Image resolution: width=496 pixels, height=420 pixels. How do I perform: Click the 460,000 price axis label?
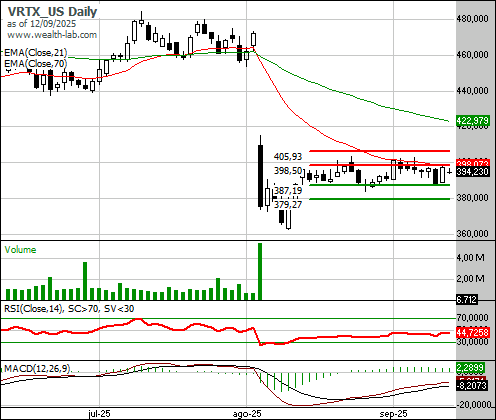(472, 54)
